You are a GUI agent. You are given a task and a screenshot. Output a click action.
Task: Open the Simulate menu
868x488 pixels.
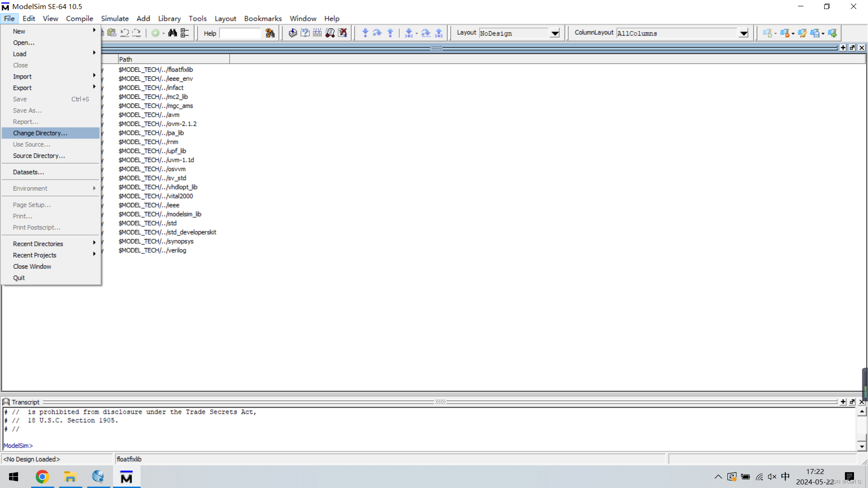click(x=115, y=19)
